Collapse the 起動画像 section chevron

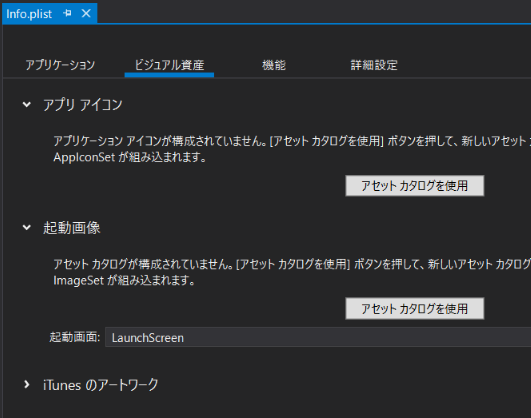[27, 228]
